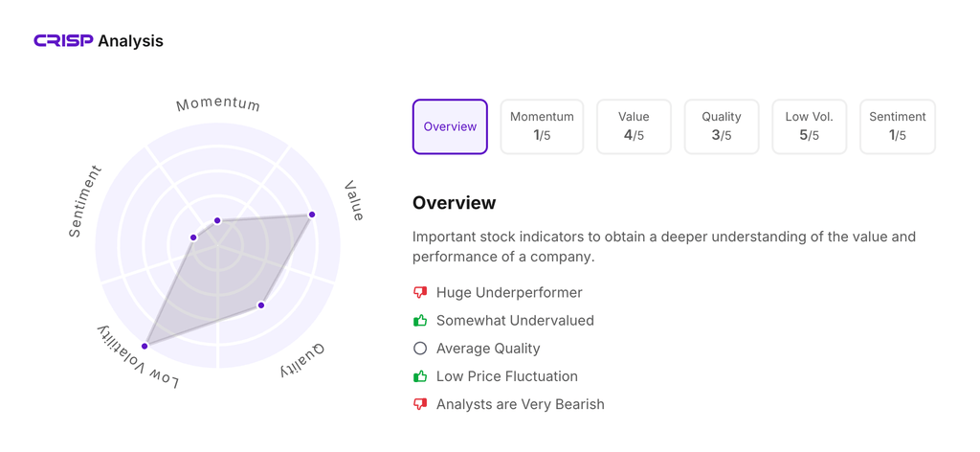Click the Low Volatility radar chart point
Image resolution: width=980 pixels, height=452 pixels.
tap(145, 346)
